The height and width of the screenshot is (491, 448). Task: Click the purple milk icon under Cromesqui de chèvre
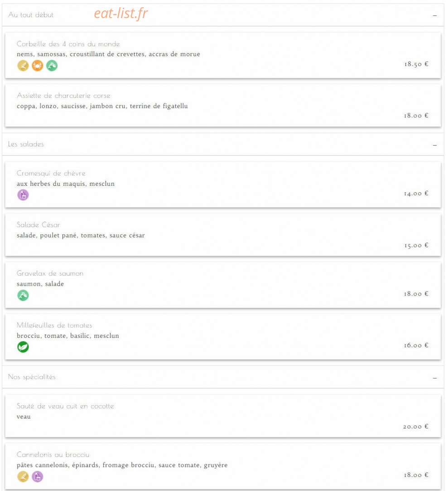coord(23,195)
